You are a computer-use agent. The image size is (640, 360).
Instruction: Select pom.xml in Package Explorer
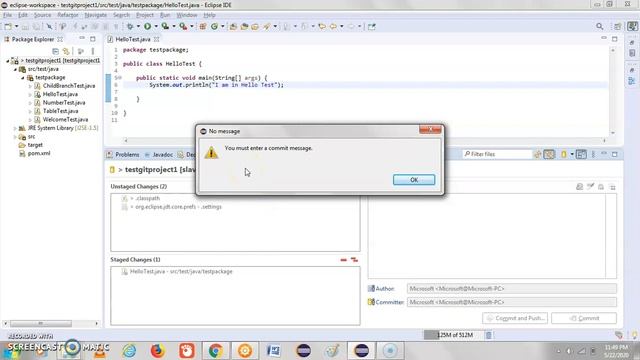click(39, 153)
